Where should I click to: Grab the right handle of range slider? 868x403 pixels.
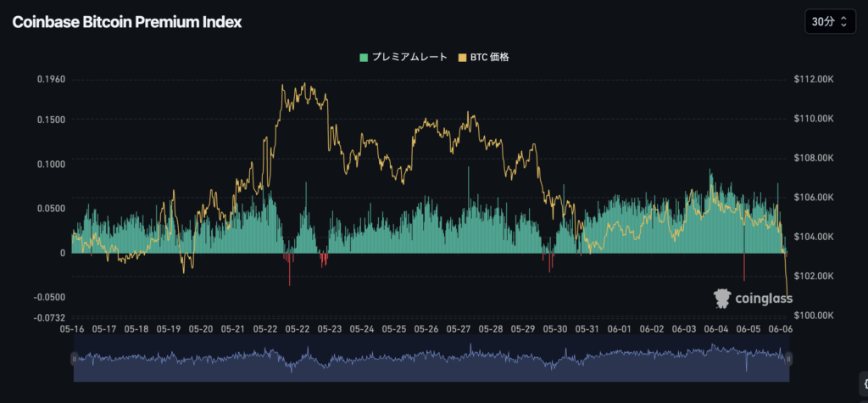(789, 359)
